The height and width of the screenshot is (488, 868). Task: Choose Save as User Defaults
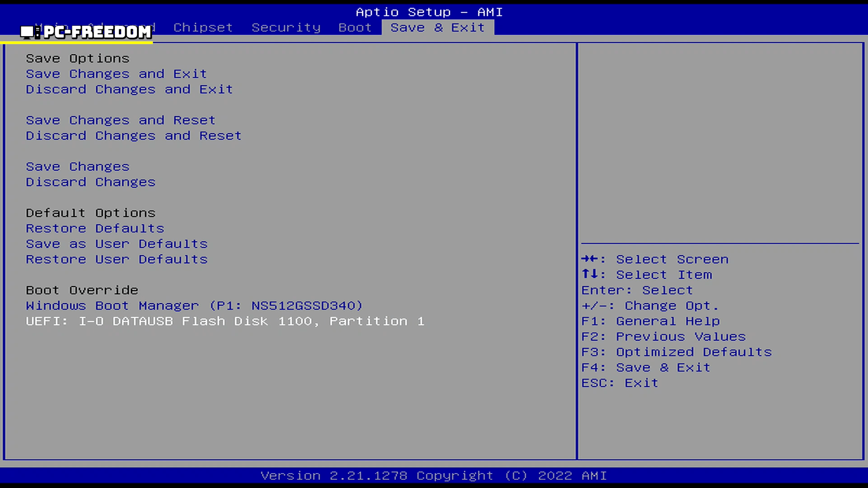[117, 244]
